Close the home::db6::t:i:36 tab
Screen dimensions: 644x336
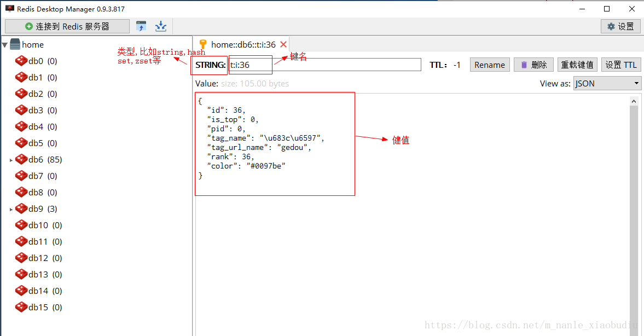tap(283, 44)
